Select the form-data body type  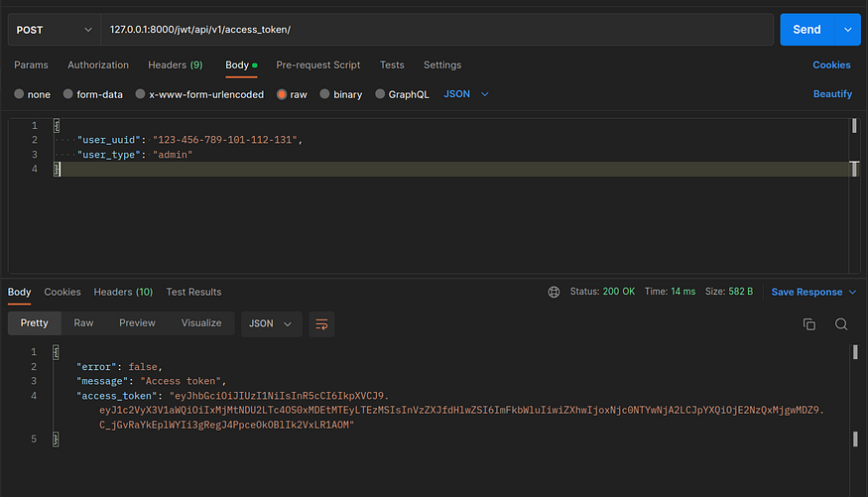[x=68, y=94]
